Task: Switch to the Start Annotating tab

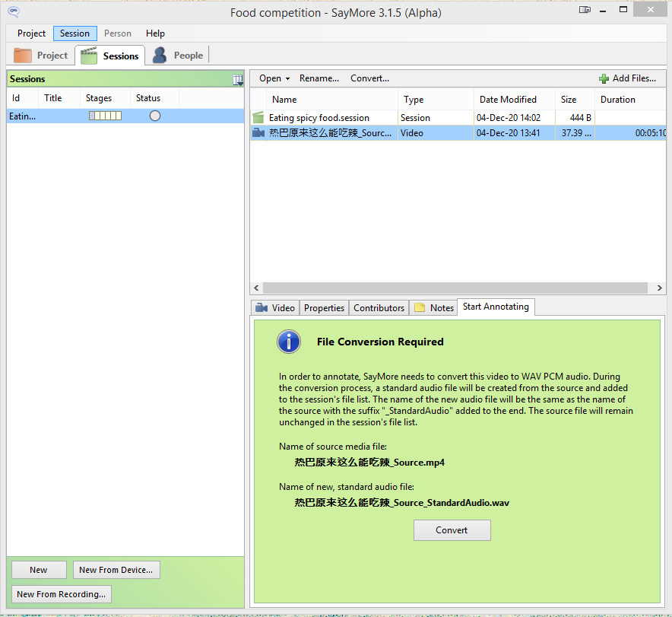Action: point(496,307)
